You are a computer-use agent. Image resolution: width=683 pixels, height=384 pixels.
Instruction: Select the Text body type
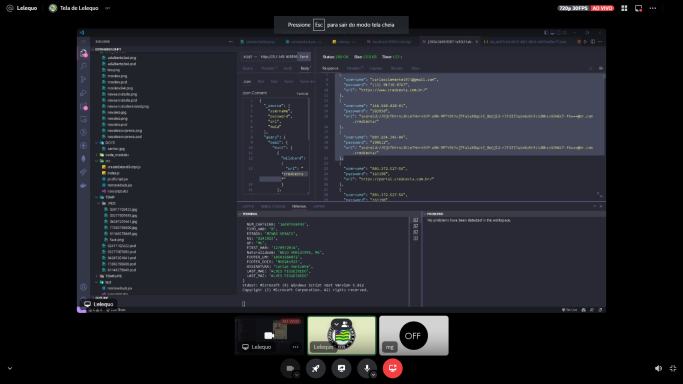pos(274,81)
